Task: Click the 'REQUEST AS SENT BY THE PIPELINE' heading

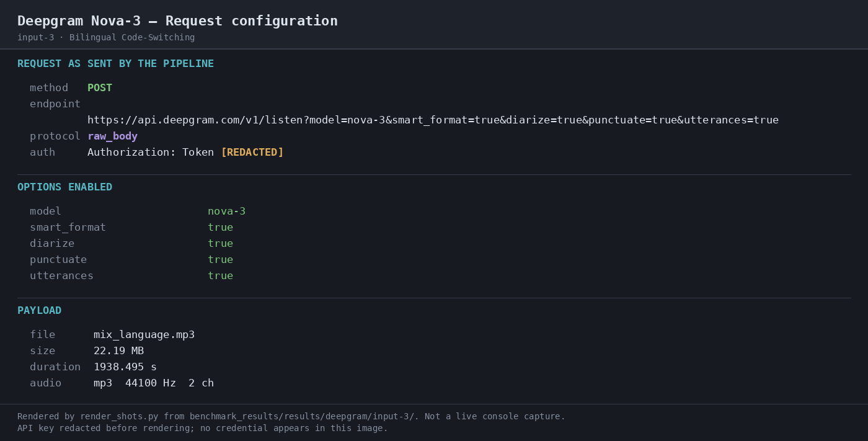Action: point(115,64)
